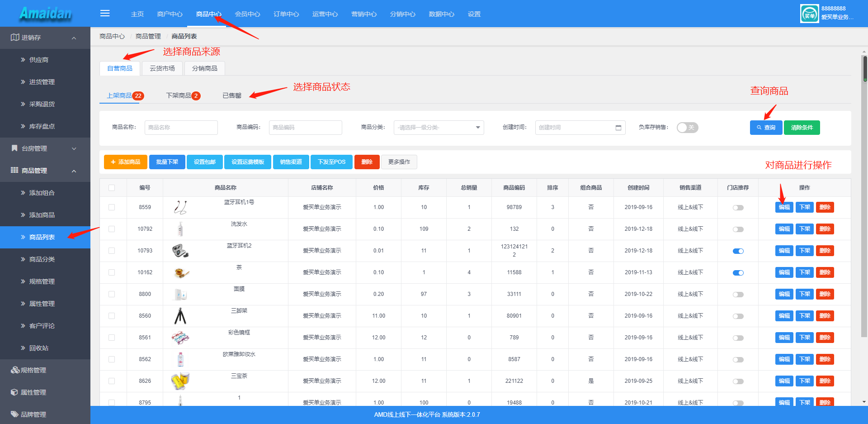Click the 下发至POS button
The image size is (868, 424).
click(x=331, y=162)
